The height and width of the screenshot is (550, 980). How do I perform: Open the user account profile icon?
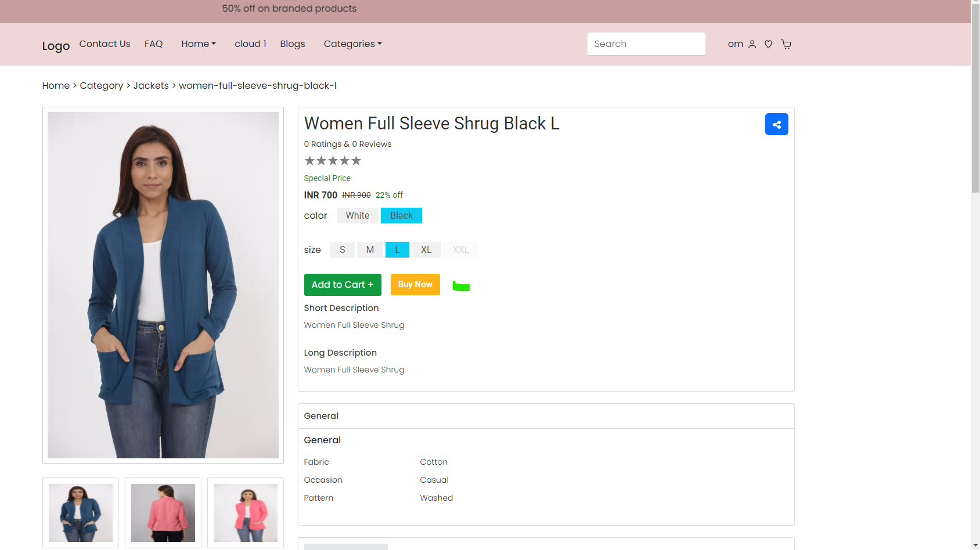[752, 44]
